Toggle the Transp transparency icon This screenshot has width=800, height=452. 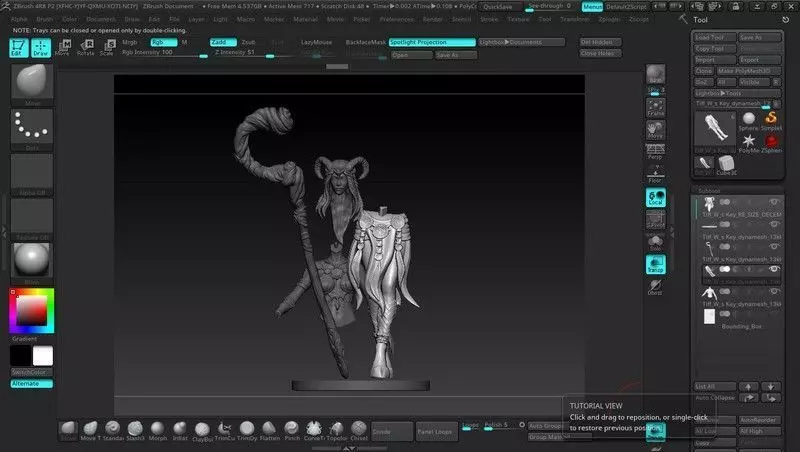pos(656,264)
